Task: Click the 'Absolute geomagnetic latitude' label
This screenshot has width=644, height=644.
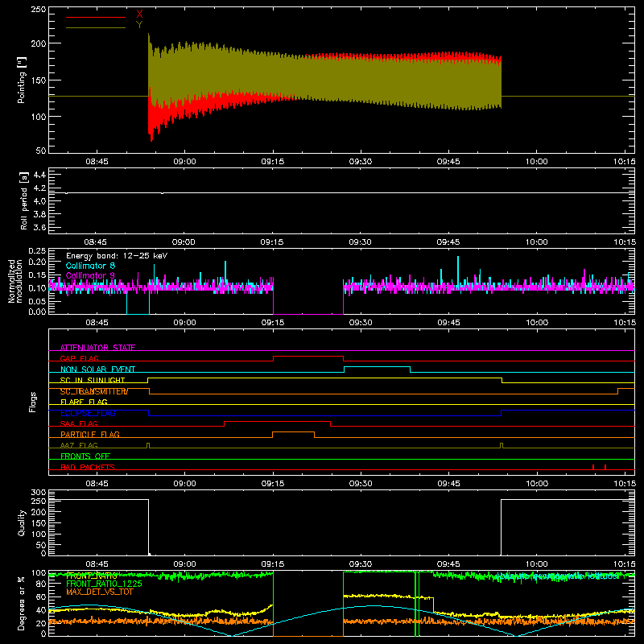Action: point(557,576)
